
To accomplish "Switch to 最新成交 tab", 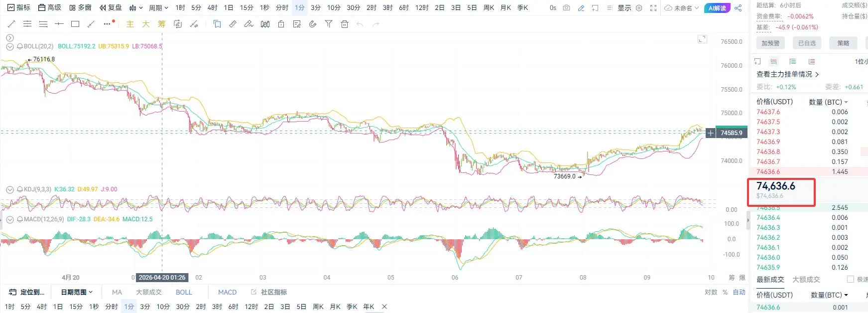I will (770, 280).
